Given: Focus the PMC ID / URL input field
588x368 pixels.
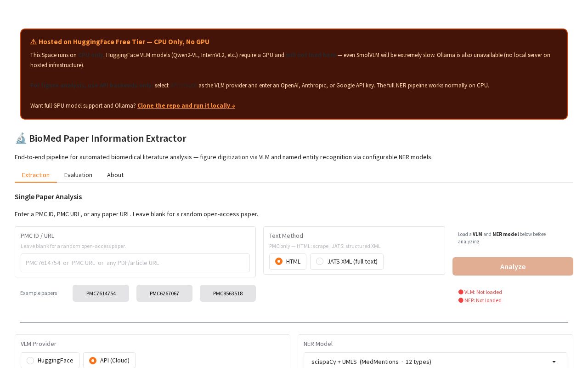Looking at the screenshot, I should (x=135, y=263).
